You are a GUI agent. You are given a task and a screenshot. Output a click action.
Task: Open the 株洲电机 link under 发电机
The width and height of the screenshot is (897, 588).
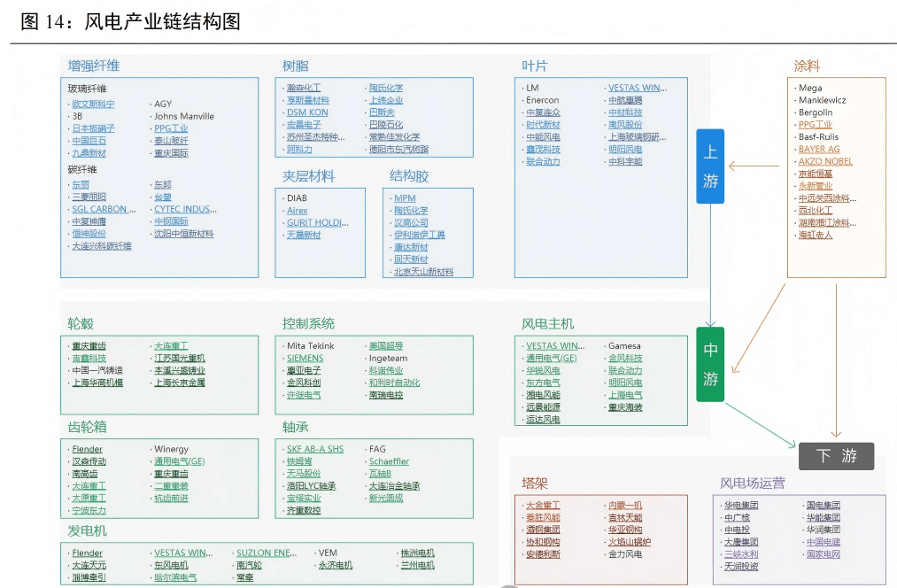[x=418, y=553]
